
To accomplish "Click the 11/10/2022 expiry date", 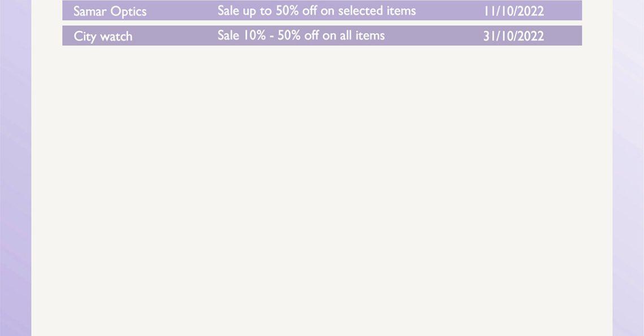I will coord(514,11).
